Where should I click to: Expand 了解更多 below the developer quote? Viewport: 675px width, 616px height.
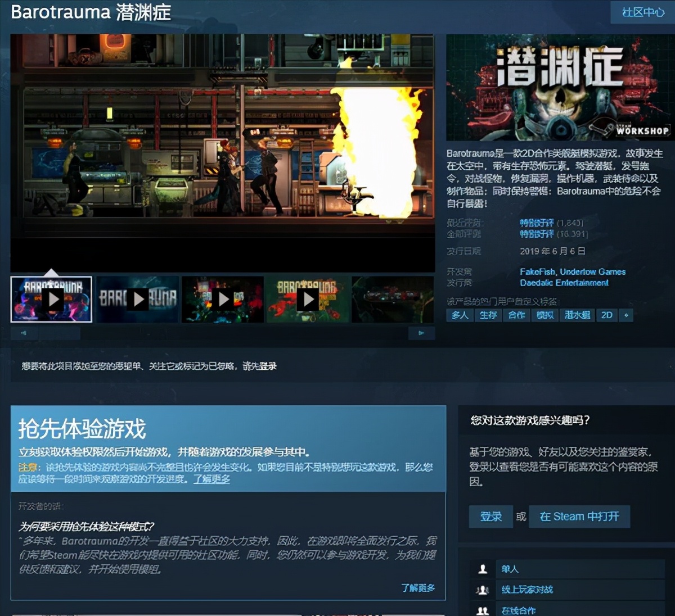(x=418, y=588)
